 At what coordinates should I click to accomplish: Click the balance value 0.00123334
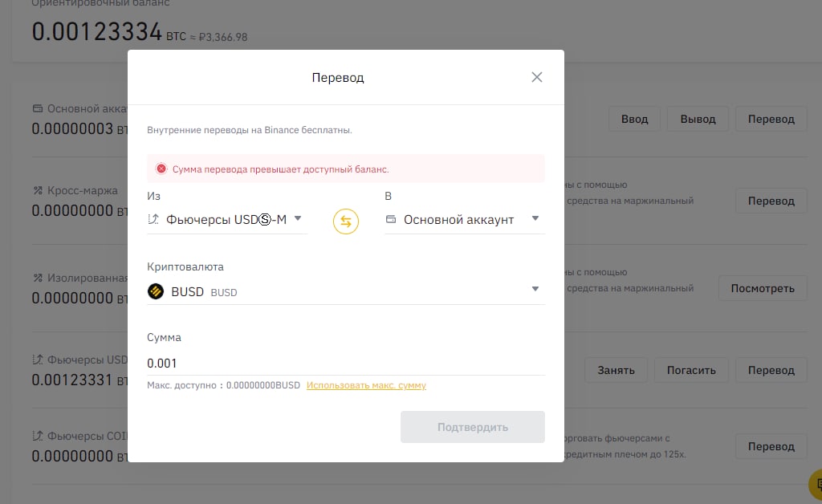[x=96, y=31]
